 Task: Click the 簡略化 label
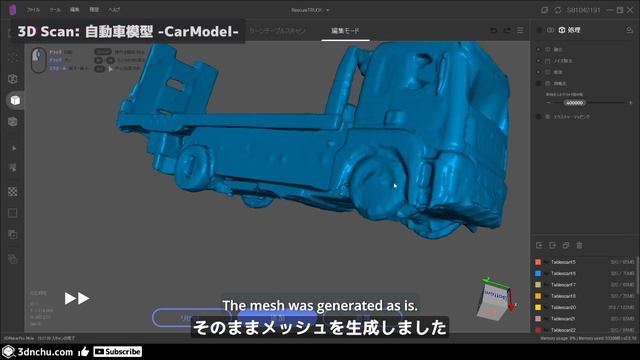point(560,84)
